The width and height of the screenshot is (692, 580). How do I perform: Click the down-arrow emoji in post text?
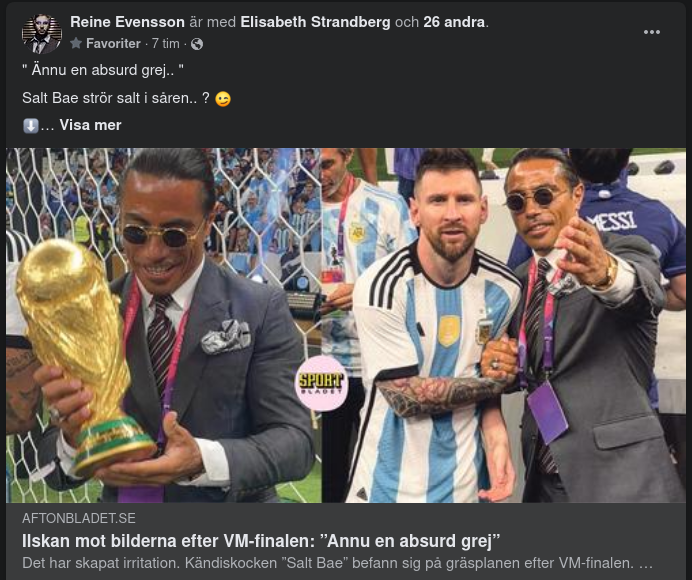coord(30,125)
